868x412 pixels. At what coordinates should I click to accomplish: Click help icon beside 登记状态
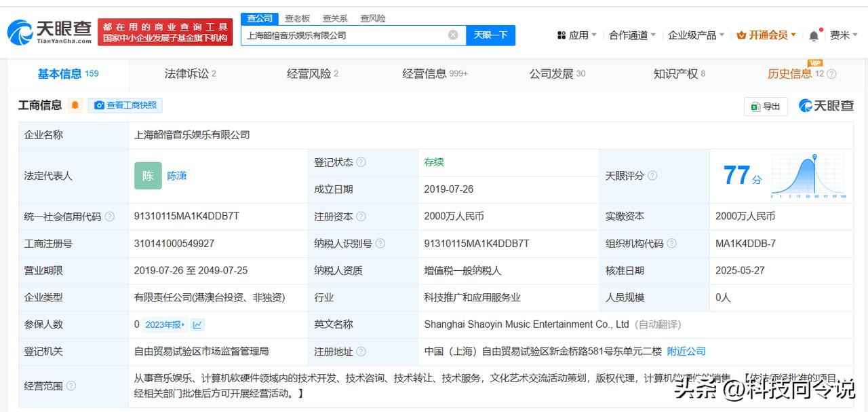coord(361,162)
